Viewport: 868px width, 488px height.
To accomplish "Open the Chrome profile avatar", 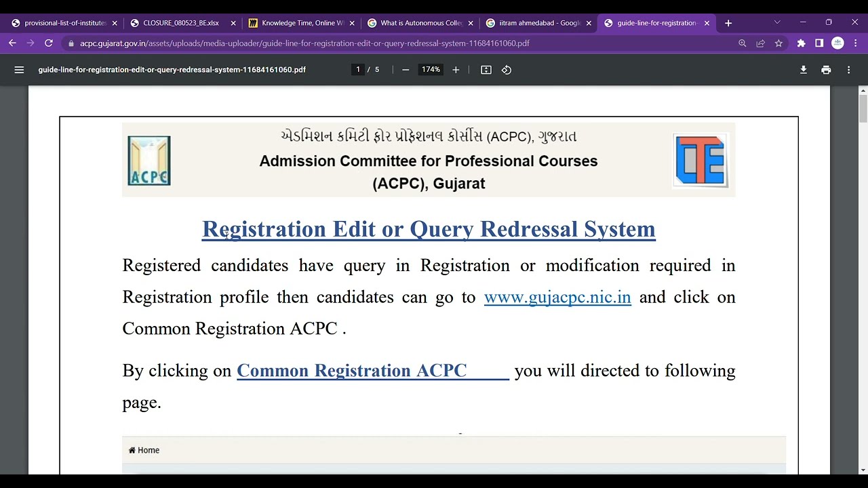I will [x=838, y=43].
